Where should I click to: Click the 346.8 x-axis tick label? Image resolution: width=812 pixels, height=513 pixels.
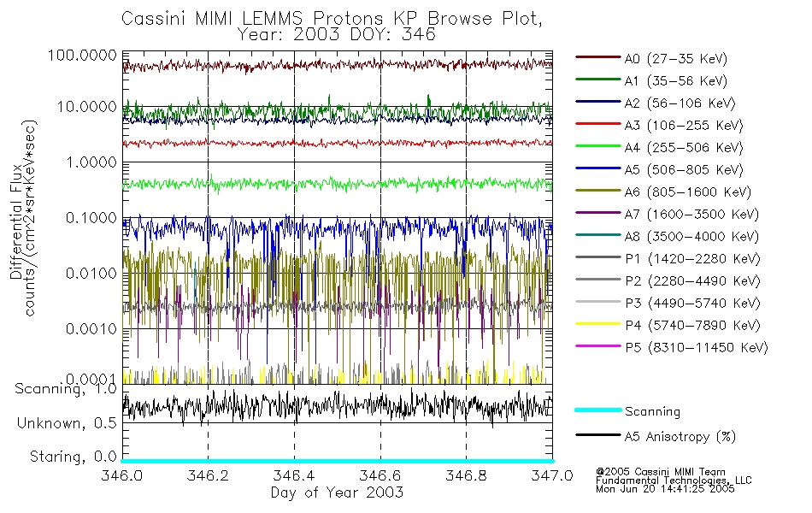(x=466, y=475)
